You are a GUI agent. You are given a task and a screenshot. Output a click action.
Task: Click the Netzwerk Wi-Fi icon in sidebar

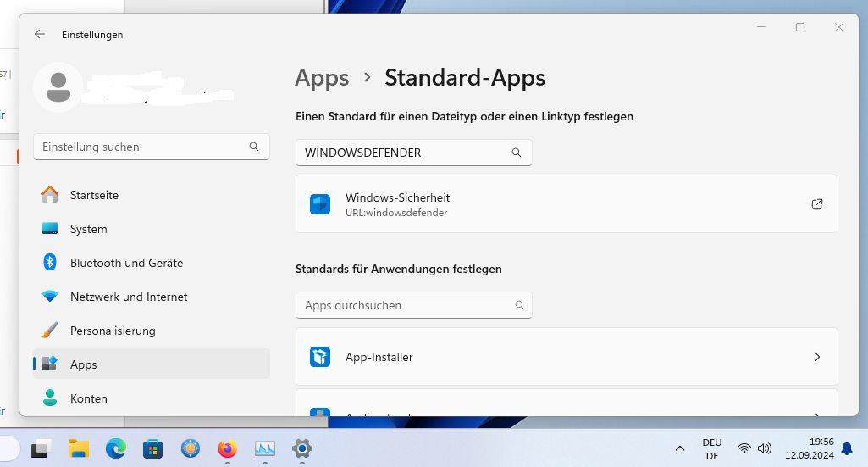(50, 297)
